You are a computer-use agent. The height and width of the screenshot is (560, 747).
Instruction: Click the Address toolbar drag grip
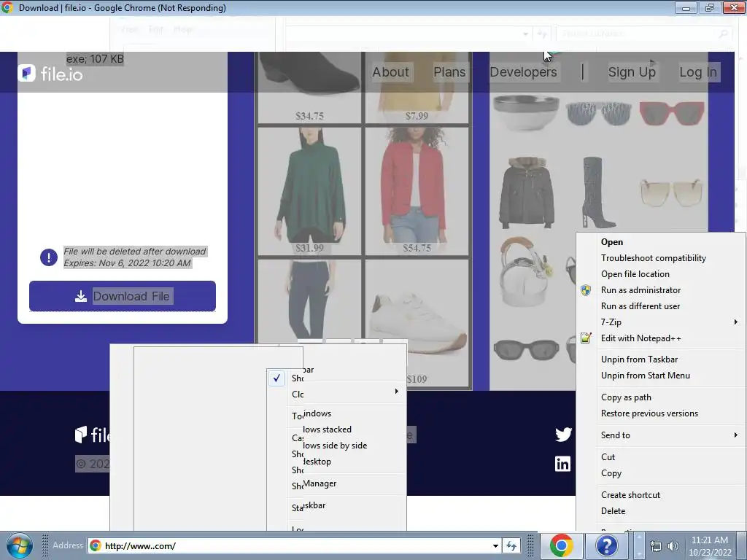coord(45,545)
